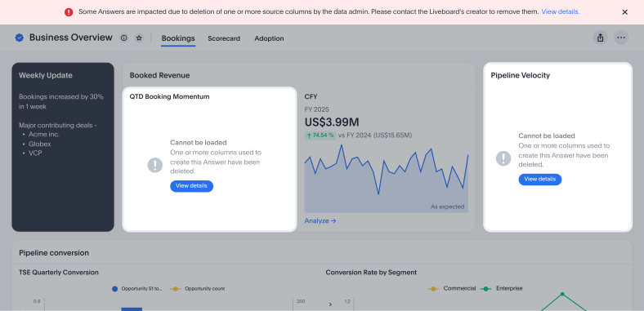Click the verified badge beside Business Overview
Screen dimensions: 644x311
20,38
